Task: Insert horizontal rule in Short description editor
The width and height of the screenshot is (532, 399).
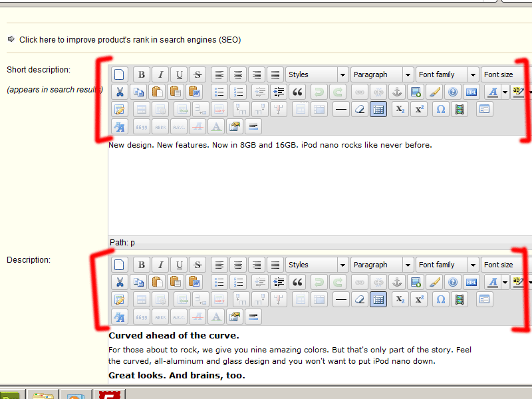Action: click(341, 109)
